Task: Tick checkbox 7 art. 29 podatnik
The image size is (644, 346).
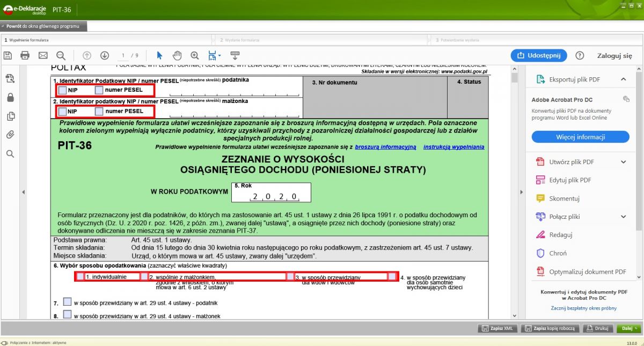Action: 67,302
